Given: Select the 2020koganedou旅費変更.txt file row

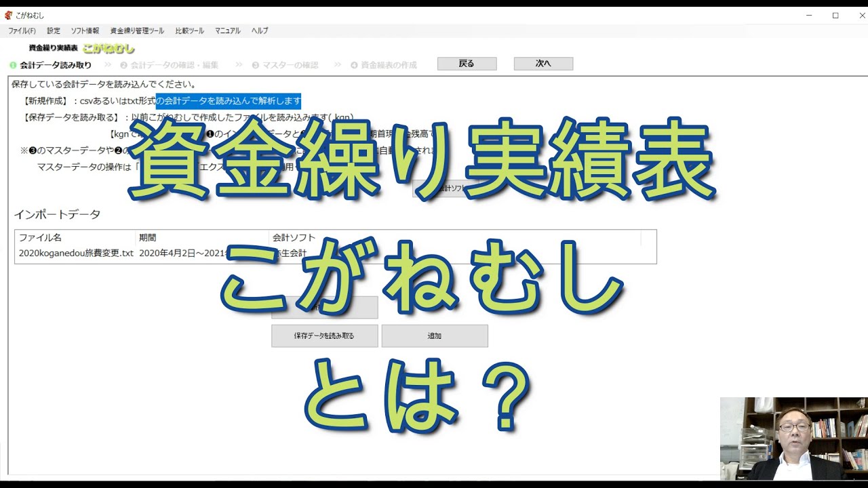Looking at the screenshot, I should (x=335, y=253).
